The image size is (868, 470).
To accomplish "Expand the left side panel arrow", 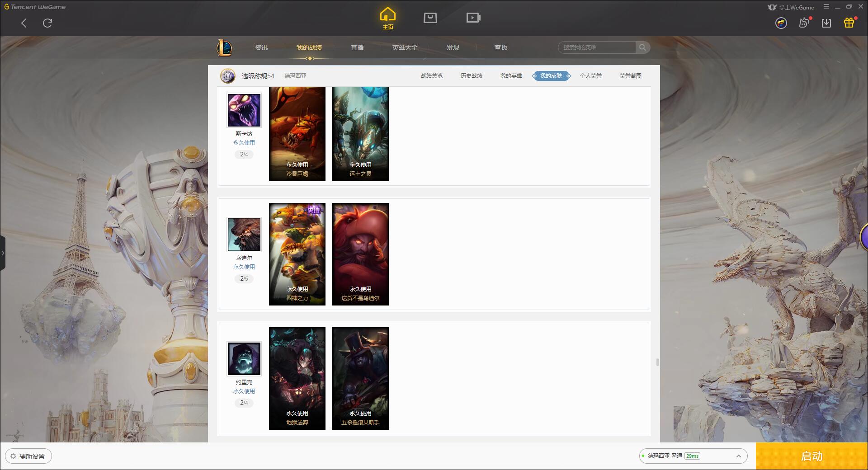I will tap(3, 253).
